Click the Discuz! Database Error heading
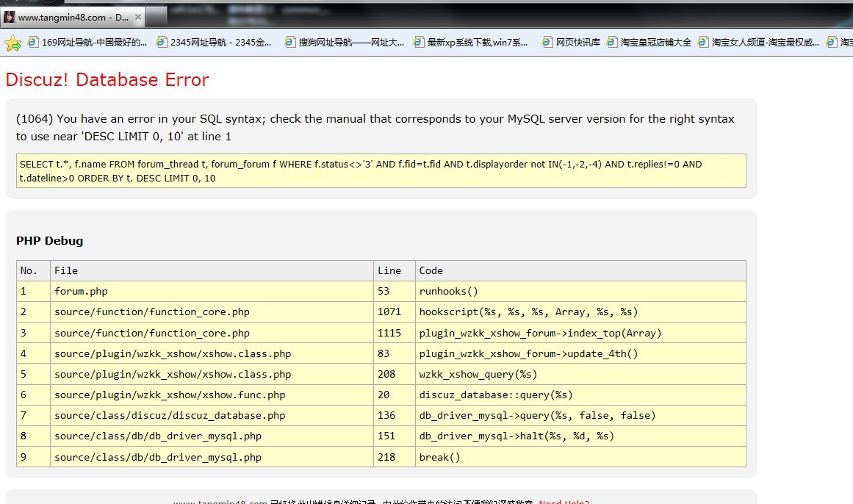The width and height of the screenshot is (853, 504). 107,79
